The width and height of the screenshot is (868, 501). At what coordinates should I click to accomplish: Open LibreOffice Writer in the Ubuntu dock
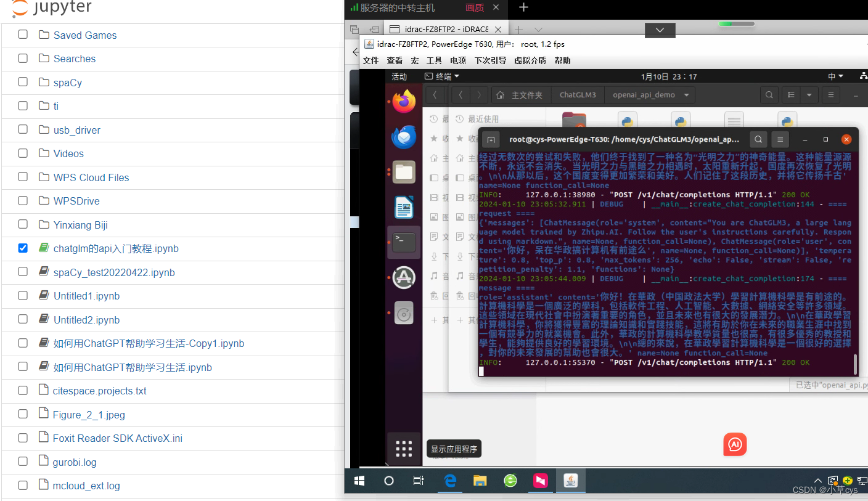(x=404, y=207)
